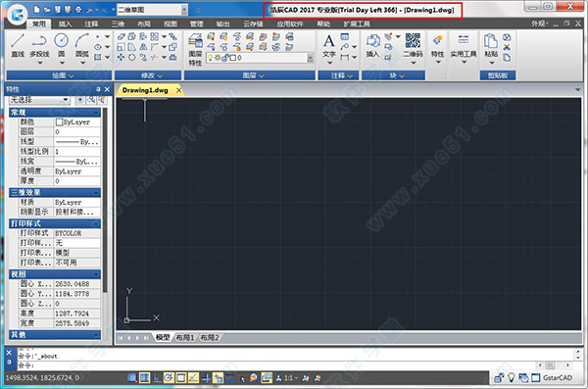
Task: Expand the Layer (图层) panel
Action: click(249, 75)
